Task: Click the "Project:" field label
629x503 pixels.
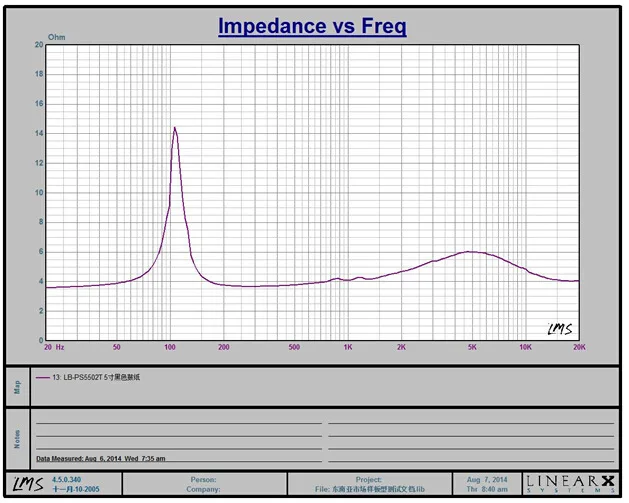Action: (369, 480)
